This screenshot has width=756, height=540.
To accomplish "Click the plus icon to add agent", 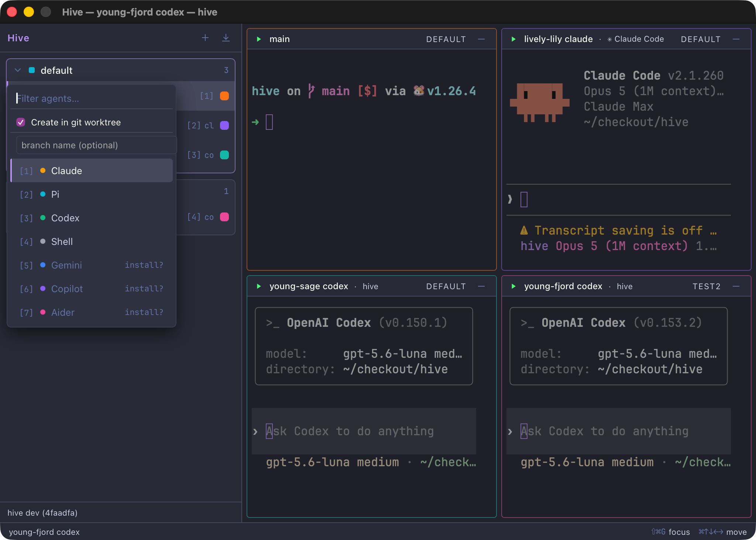I will (205, 38).
